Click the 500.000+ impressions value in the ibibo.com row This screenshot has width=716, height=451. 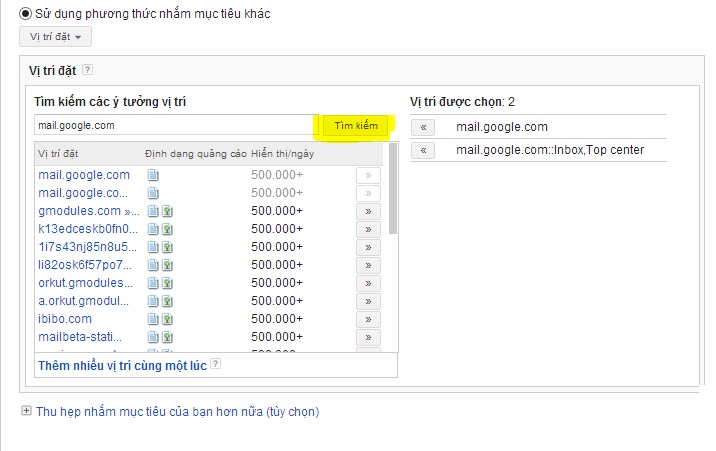(277, 319)
